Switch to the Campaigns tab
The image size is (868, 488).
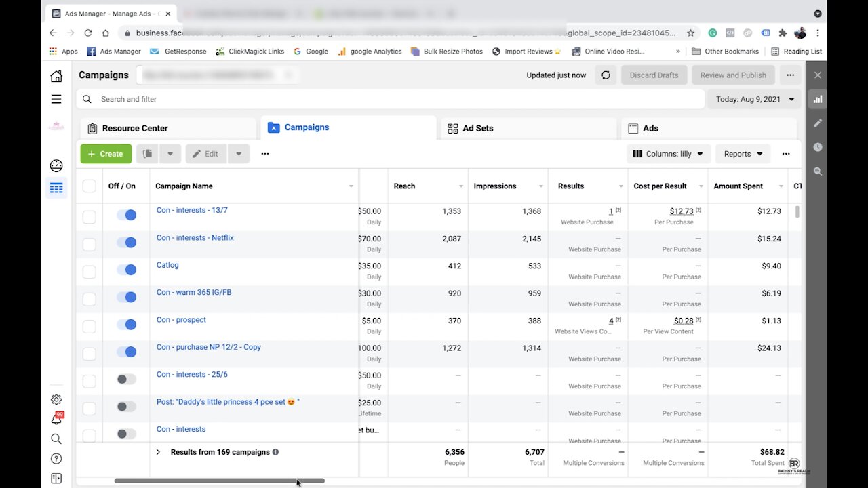click(x=349, y=127)
